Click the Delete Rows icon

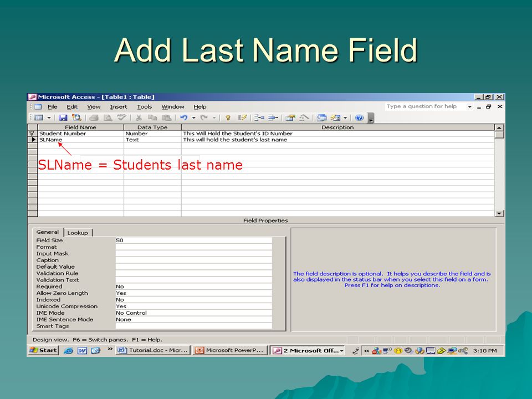273,117
